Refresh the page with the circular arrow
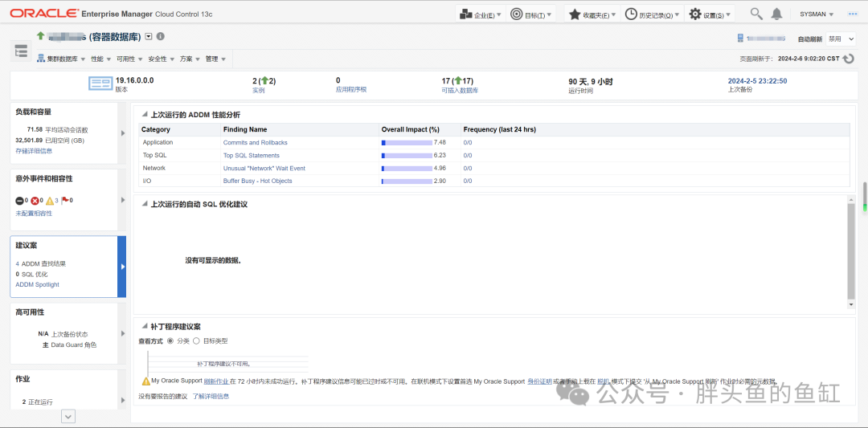 [x=848, y=58]
